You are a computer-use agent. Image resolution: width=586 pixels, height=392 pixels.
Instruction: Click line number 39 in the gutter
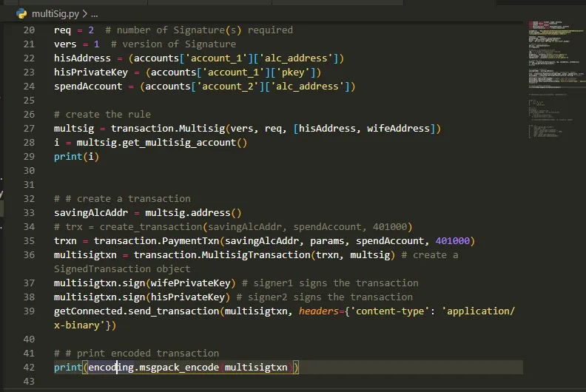pyautogui.click(x=29, y=311)
